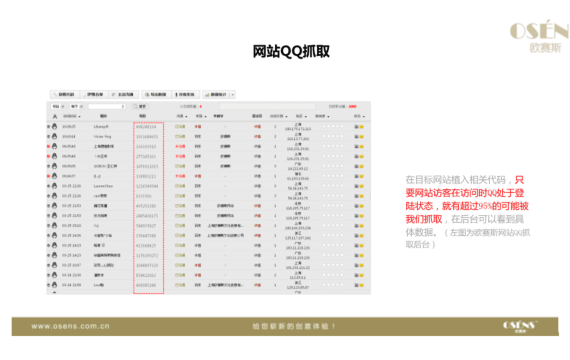Image resolution: width=570 pixels, height=360 pixels.
Task: Select the 主动沟通 toolbar item
Action: 124,95
